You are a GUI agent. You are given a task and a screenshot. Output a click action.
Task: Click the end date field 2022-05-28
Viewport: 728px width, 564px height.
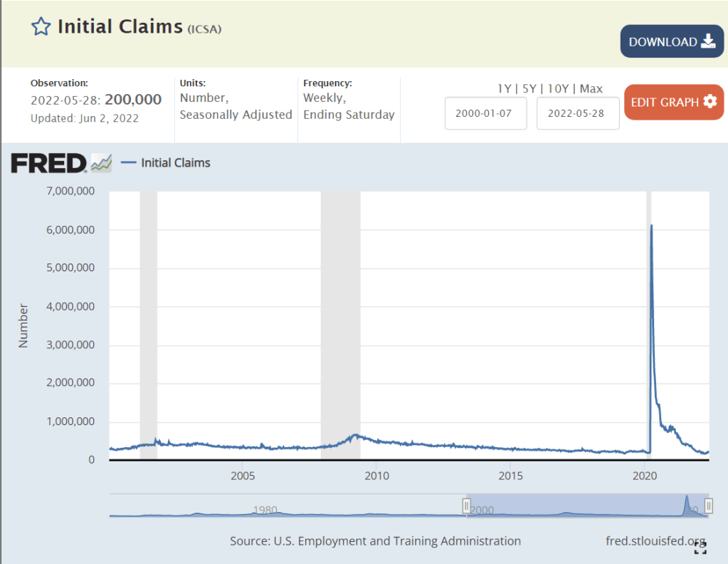pyautogui.click(x=577, y=114)
